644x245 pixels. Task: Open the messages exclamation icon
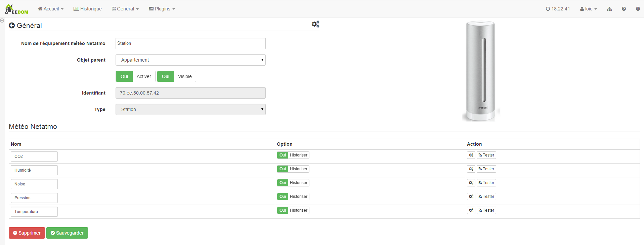(x=638, y=9)
